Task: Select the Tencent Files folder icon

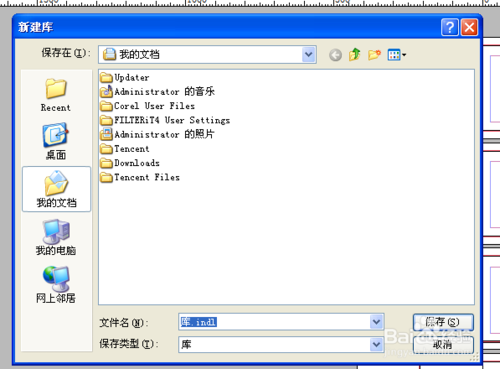Action: (107, 177)
